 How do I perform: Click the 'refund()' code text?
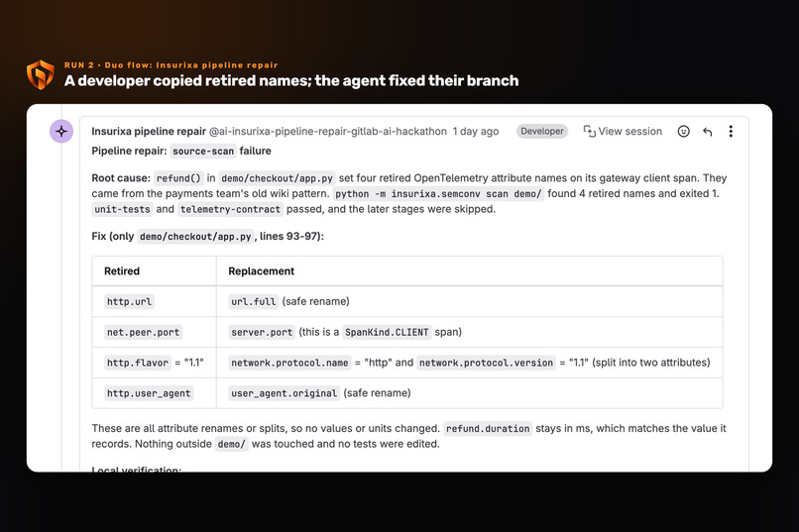click(x=178, y=178)
